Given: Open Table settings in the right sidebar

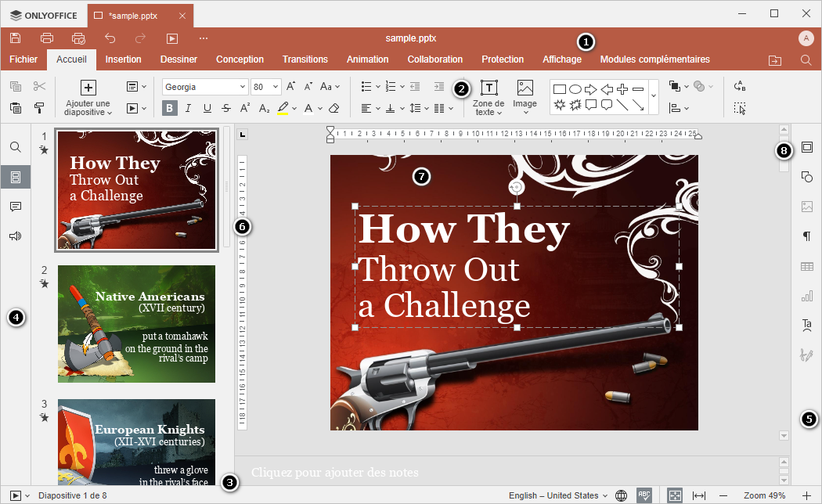Looking at the screenshot, I should point(806,267).
